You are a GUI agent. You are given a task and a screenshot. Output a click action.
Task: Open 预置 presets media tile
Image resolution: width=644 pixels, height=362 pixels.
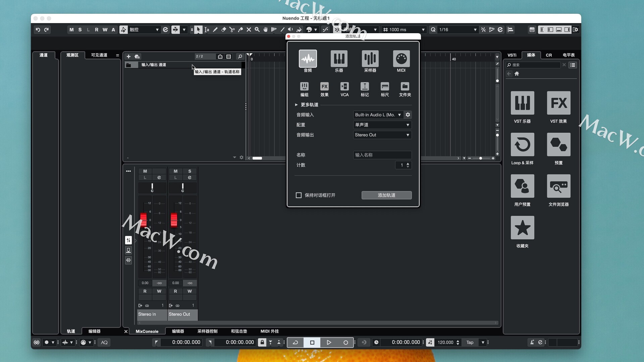pos(558,144)
